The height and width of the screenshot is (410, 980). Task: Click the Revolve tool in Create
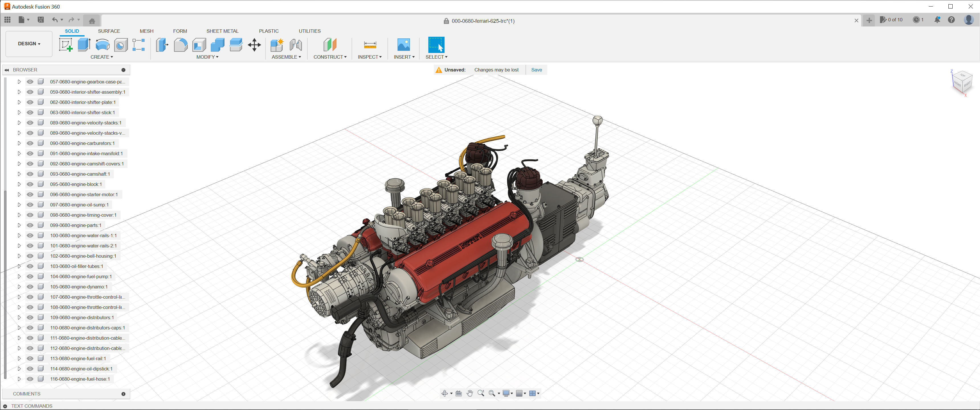coord(102,45)
